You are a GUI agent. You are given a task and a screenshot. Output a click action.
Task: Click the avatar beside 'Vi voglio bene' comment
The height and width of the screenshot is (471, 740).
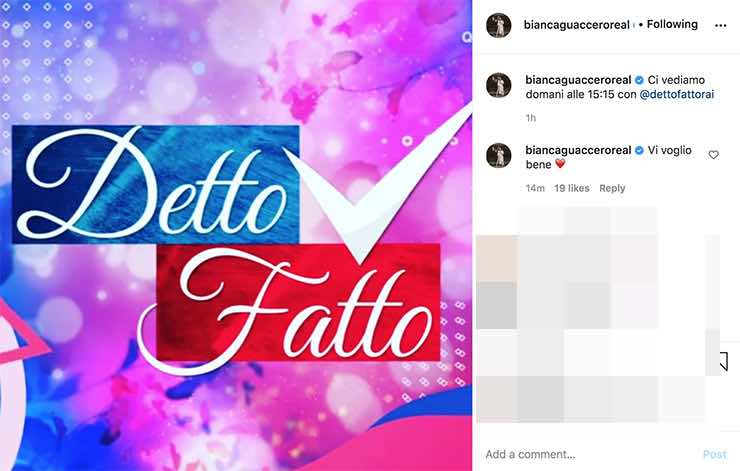tap(499, 155)
